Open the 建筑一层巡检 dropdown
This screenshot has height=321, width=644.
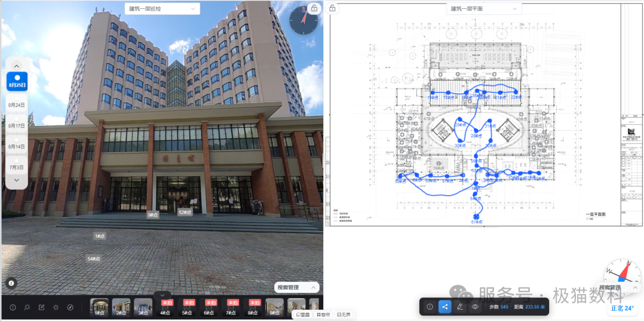(x=162, y=8)
